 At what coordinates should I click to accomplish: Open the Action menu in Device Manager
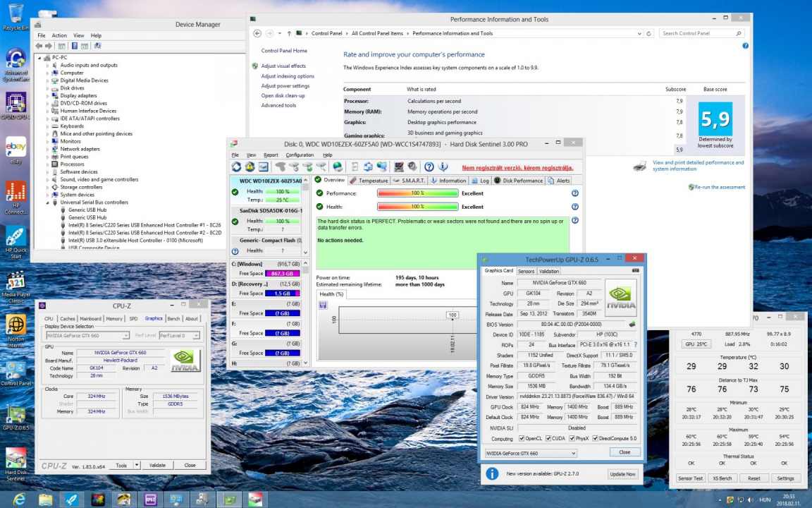59,35
